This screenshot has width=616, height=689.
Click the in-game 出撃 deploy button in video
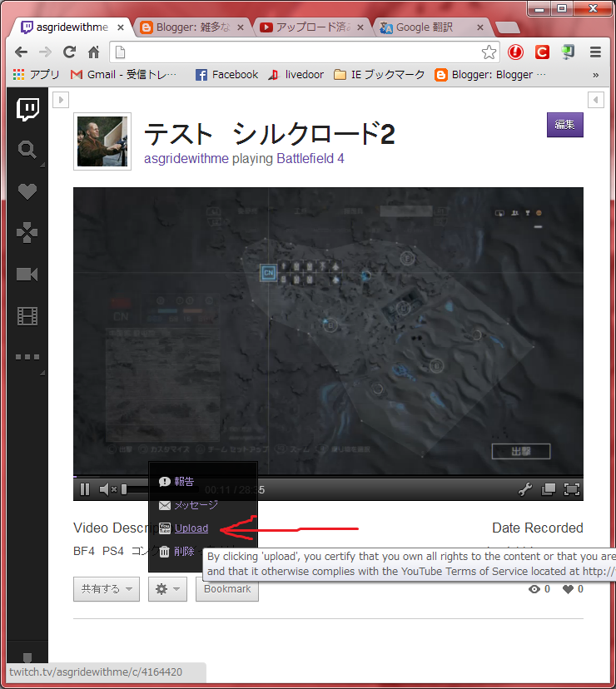(521, 451)
